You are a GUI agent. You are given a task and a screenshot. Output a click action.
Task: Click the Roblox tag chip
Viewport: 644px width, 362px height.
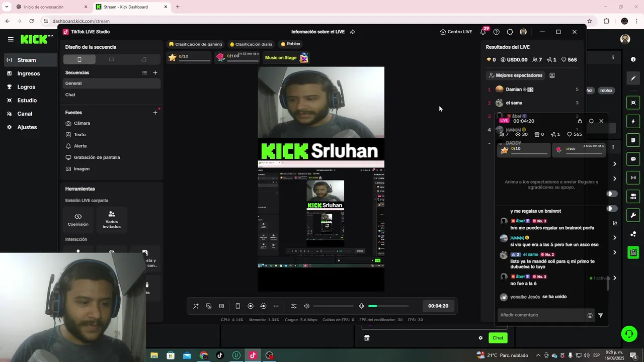pyautogui.click(x=290, y=44)
